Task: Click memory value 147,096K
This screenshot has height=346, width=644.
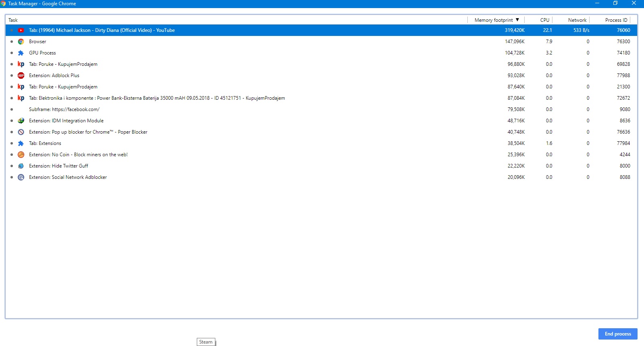Action: coord(515,42)
